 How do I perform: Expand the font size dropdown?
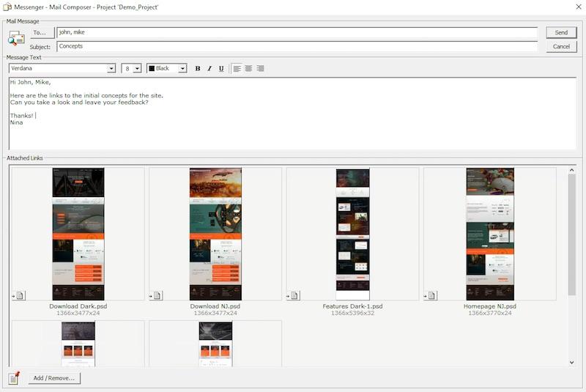pyautogui.click(x=137, y=69)
